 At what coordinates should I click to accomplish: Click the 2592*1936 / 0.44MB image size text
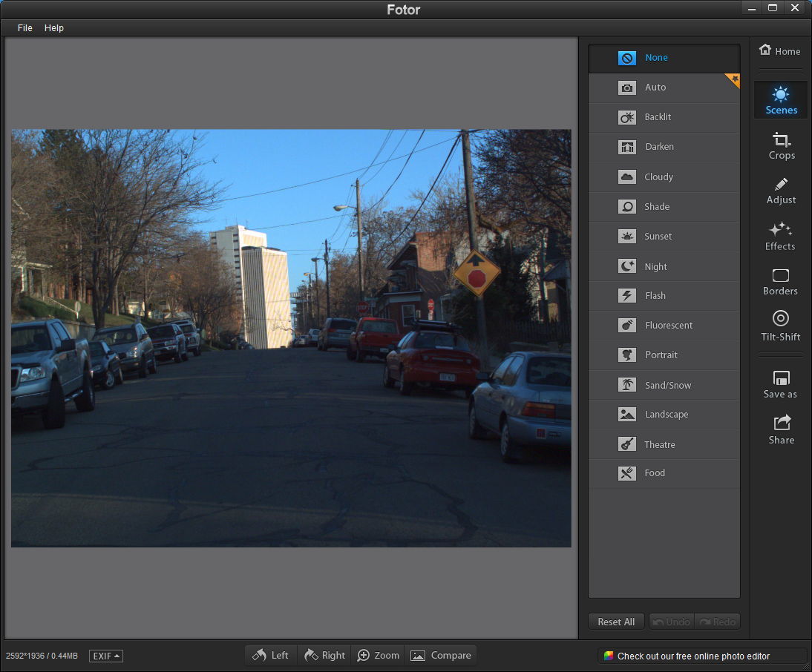[x=42, y=656]
